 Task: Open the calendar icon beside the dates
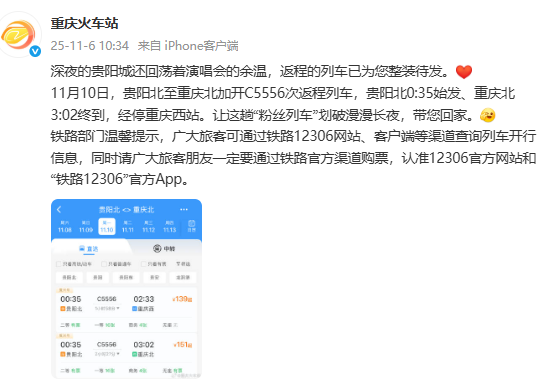pos(192,226)
